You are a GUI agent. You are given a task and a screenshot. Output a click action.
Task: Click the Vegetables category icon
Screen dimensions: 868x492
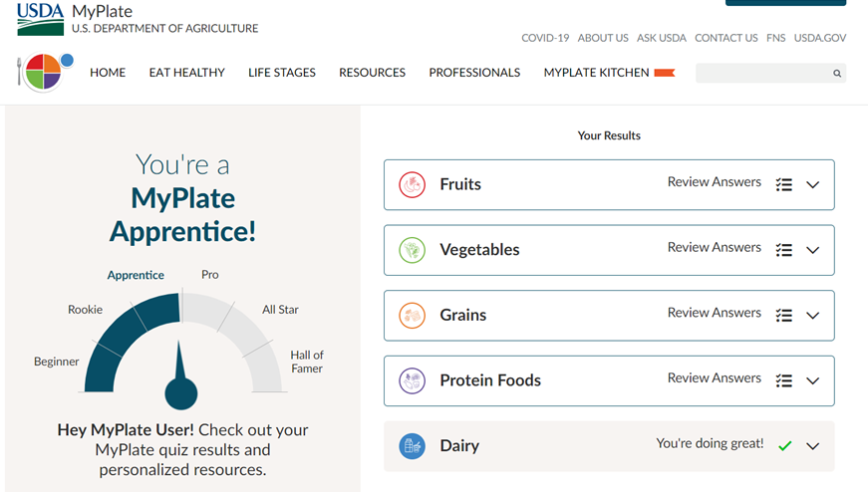tap(413, 250)
